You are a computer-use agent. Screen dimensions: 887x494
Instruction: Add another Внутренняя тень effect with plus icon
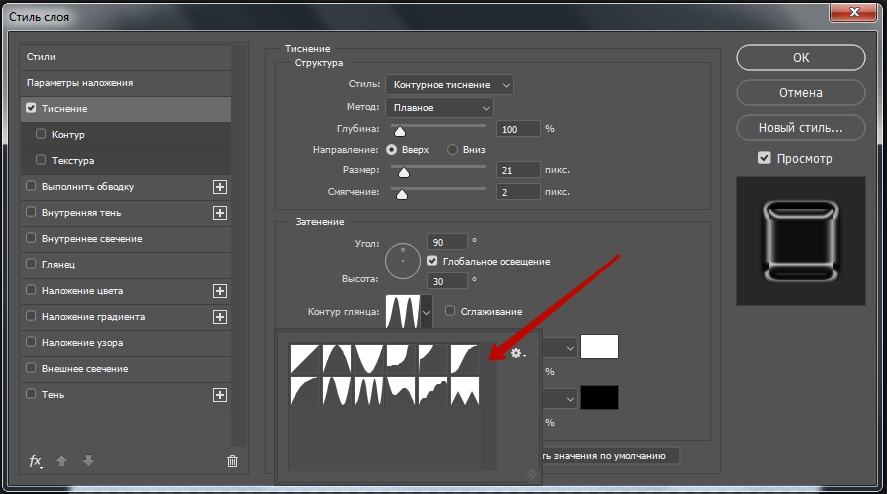(x=219, y=213)
